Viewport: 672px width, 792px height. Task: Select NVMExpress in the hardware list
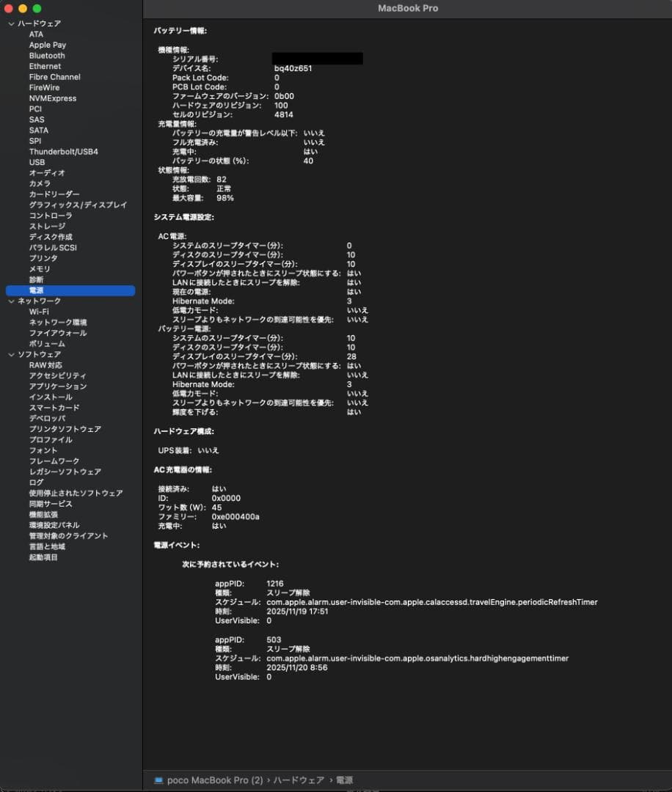click(53, 98)
